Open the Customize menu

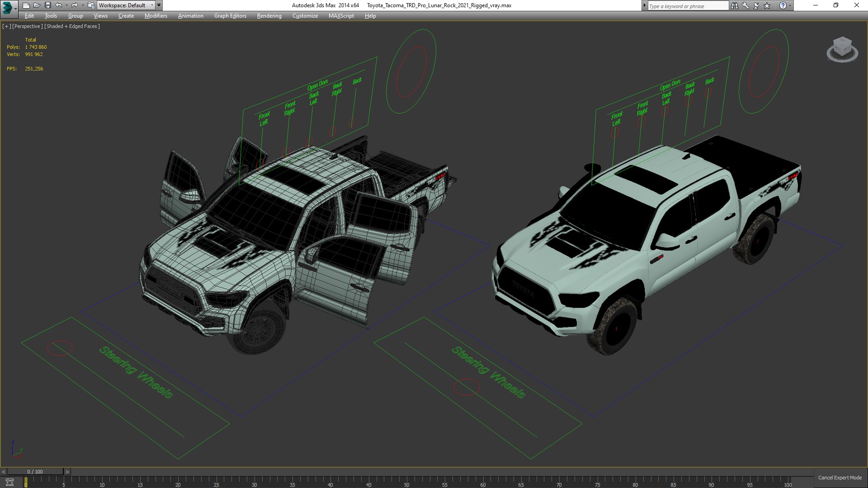point(305,16)
